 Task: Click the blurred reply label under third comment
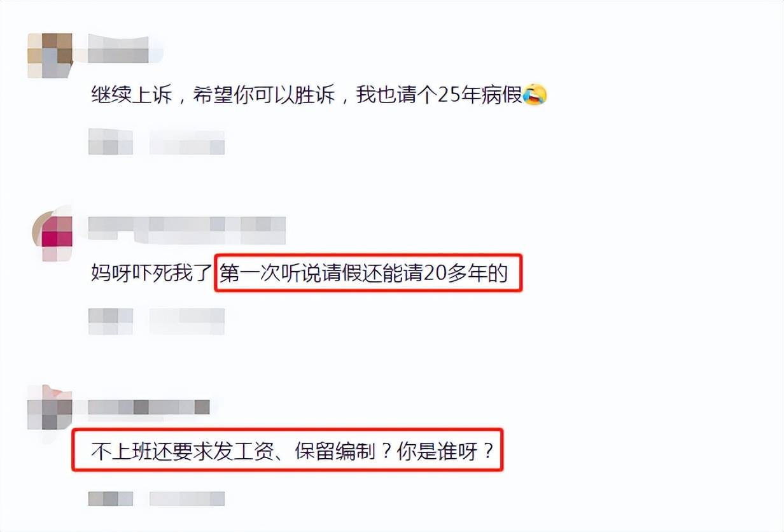187,498
